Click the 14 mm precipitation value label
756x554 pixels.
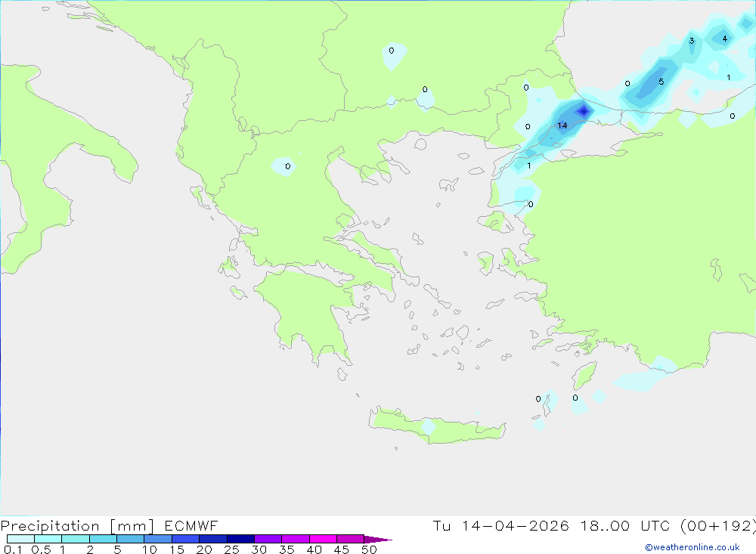click(x=562, y=126)
